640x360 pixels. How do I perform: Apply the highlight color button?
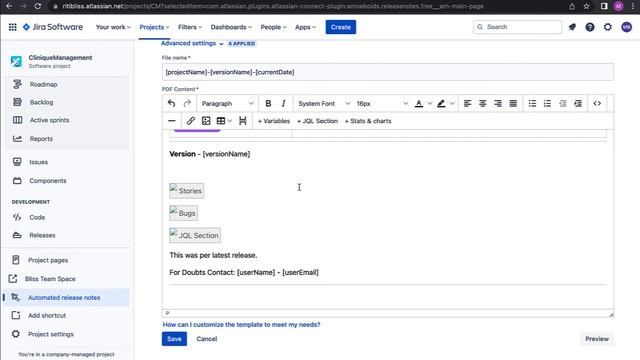point(441,103)
